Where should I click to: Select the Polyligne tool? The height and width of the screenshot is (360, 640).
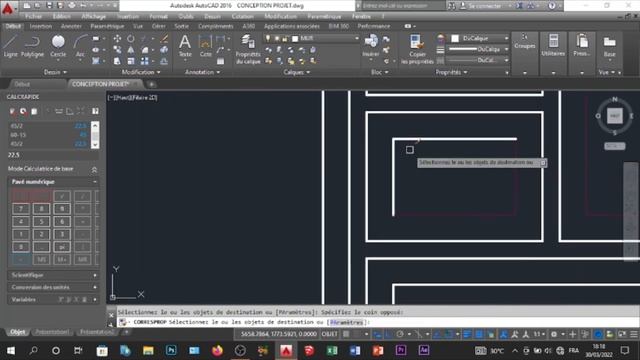[32, 46]
